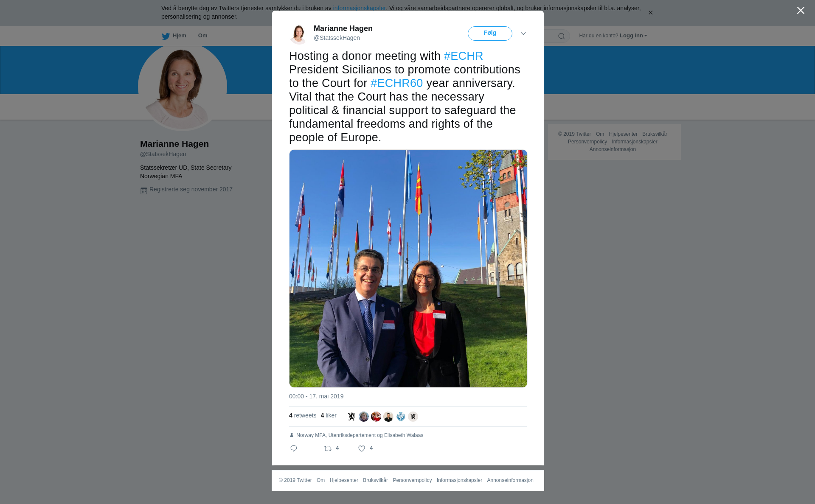Expand the tweet options chevron menu
The height and width of the screenshot is (504, 815).
(523, 34)
